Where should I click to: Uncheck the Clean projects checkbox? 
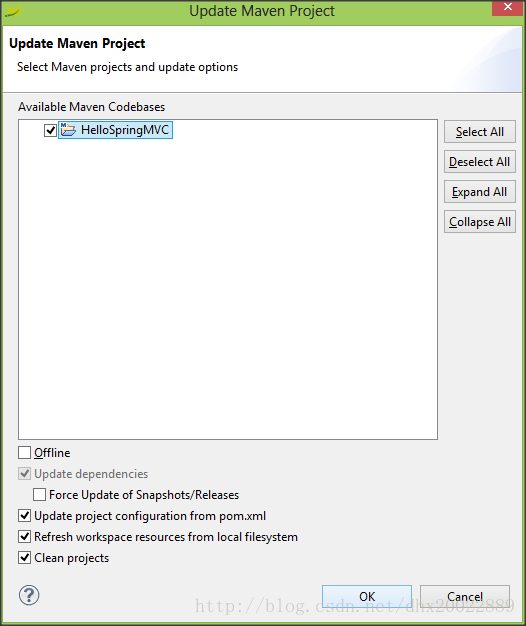pyautogui.click(x=24, y=558)
